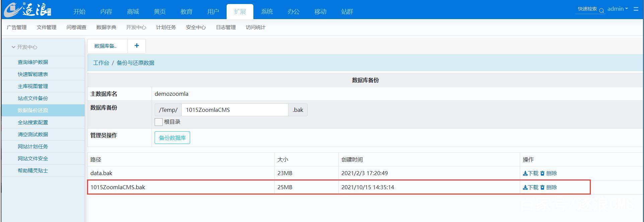
Task: Go to 安全中心 submenu
Action: click(196, 27)
